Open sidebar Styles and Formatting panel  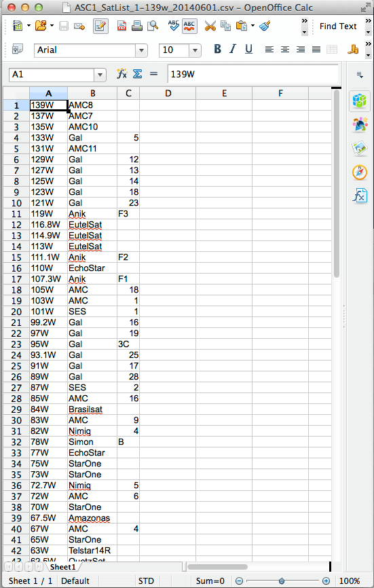click(x=359, y=124)
